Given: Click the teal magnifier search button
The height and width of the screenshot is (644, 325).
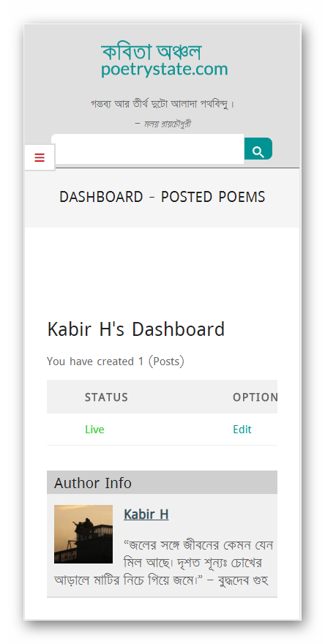Looking at the screenshot, I should coord(258,149).
